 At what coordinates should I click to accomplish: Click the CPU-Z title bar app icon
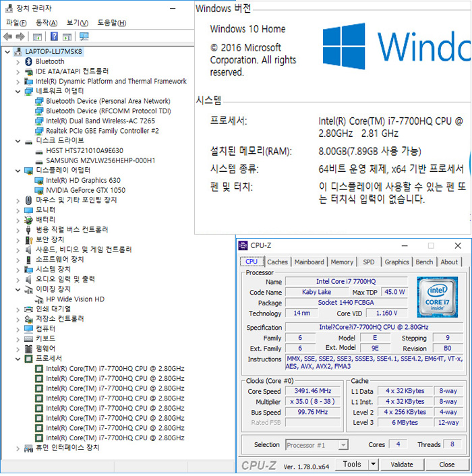pyautogui.click(x=243, y=245)
